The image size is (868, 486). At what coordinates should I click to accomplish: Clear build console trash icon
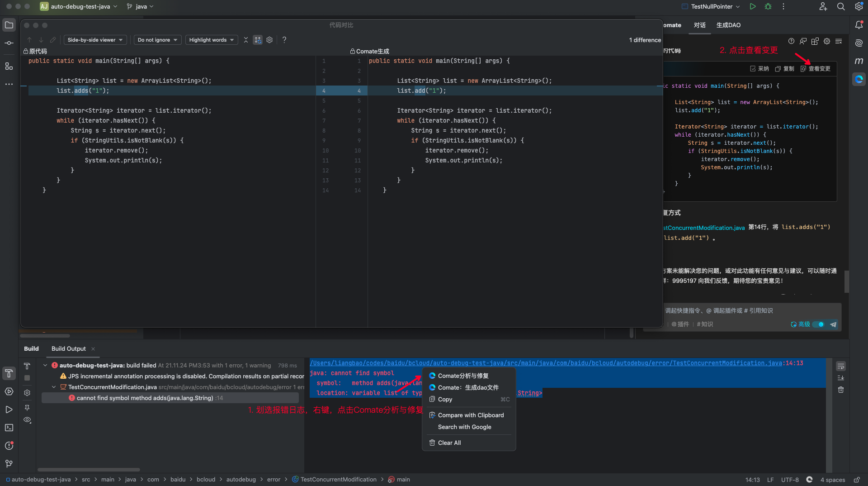point(841,390)
